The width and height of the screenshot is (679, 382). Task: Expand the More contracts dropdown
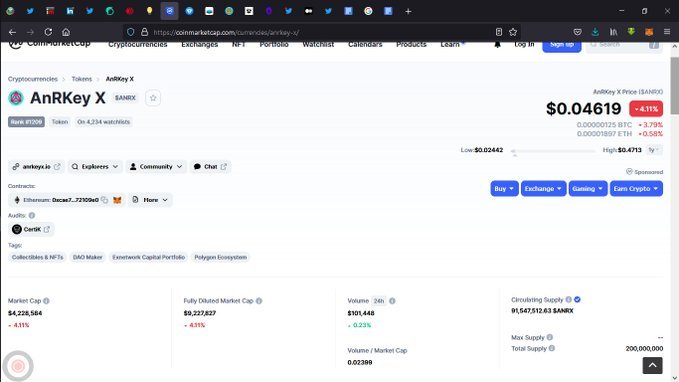(150, 200)
